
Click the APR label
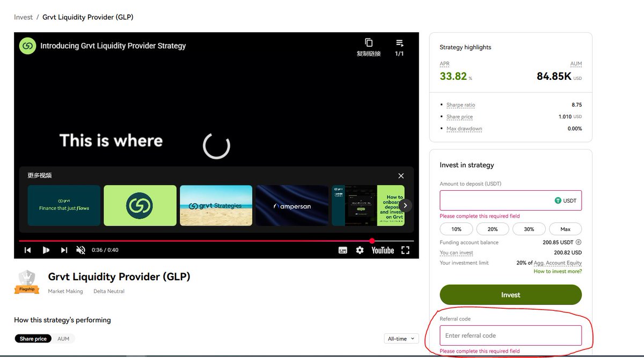tap(444, 64)
